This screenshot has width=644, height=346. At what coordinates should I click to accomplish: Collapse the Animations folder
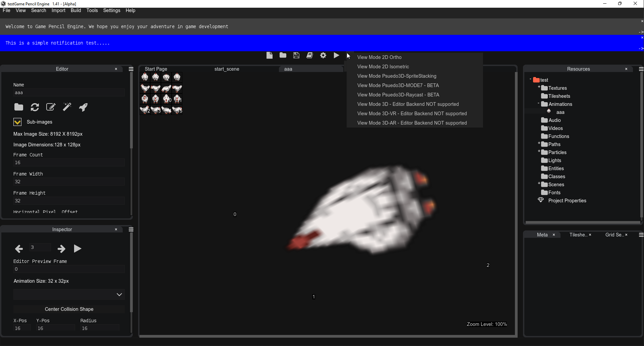[x=539, y=103]
